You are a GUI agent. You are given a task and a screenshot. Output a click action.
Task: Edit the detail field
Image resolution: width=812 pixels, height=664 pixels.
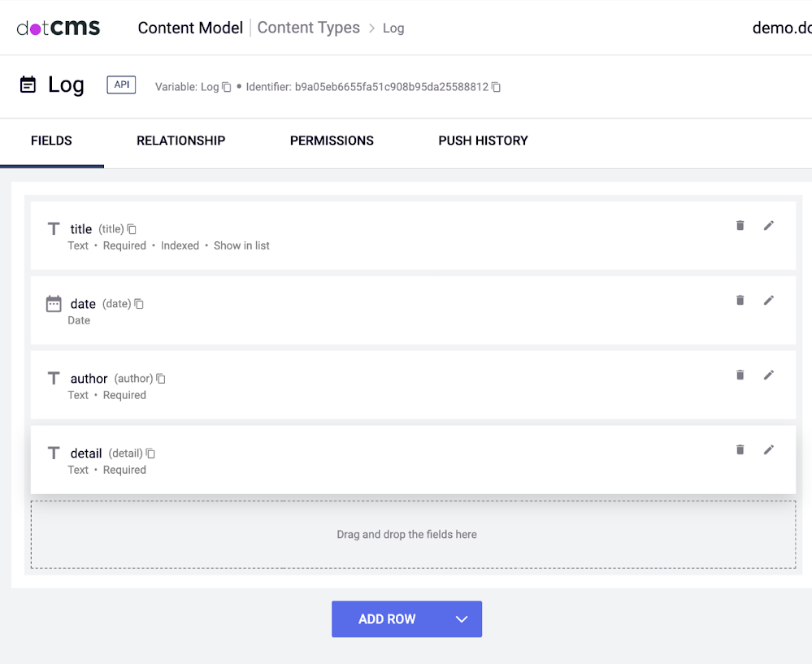tap(769, 450)
